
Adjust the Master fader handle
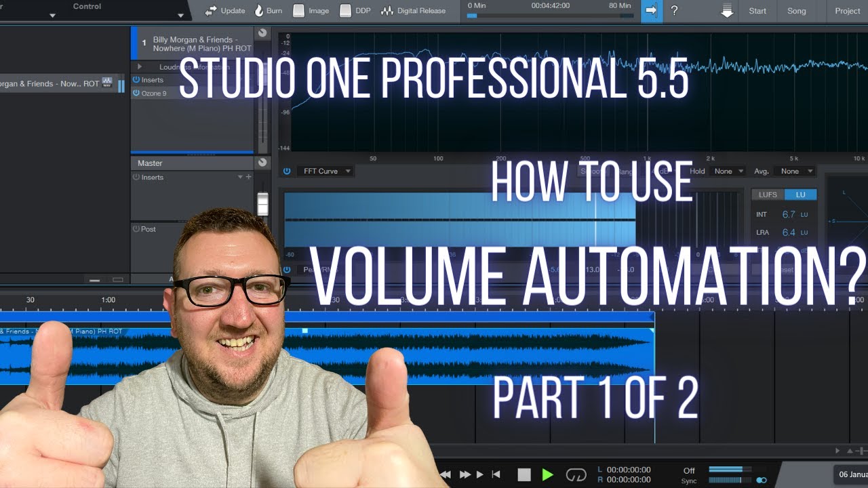[x=262, y=204]
